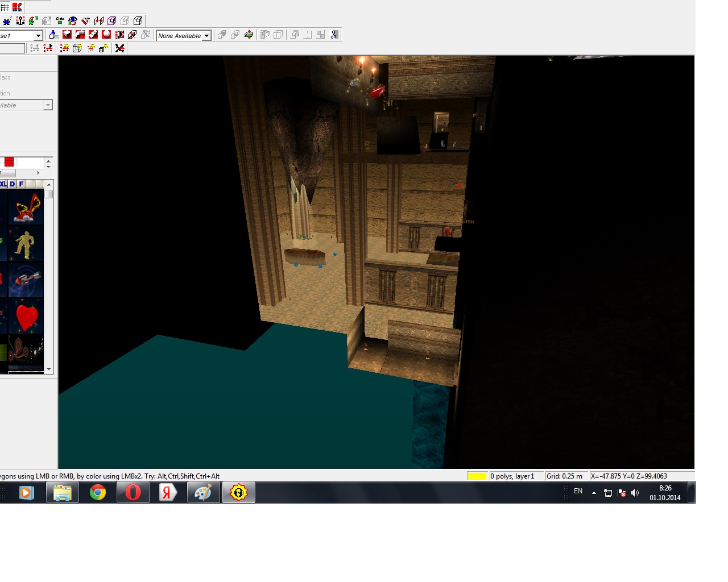Click the mirror flip icon with red arrows
This screenshot has height=582, width=728.
(x=99, y=21)
